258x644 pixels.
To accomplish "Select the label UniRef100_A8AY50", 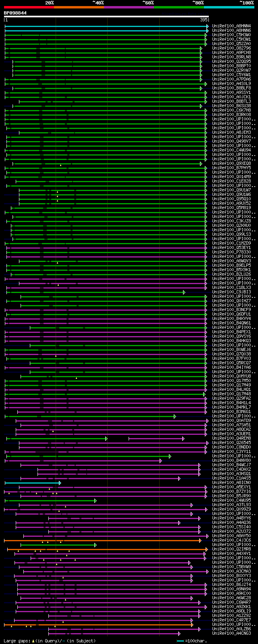I will tap(231, 536).
